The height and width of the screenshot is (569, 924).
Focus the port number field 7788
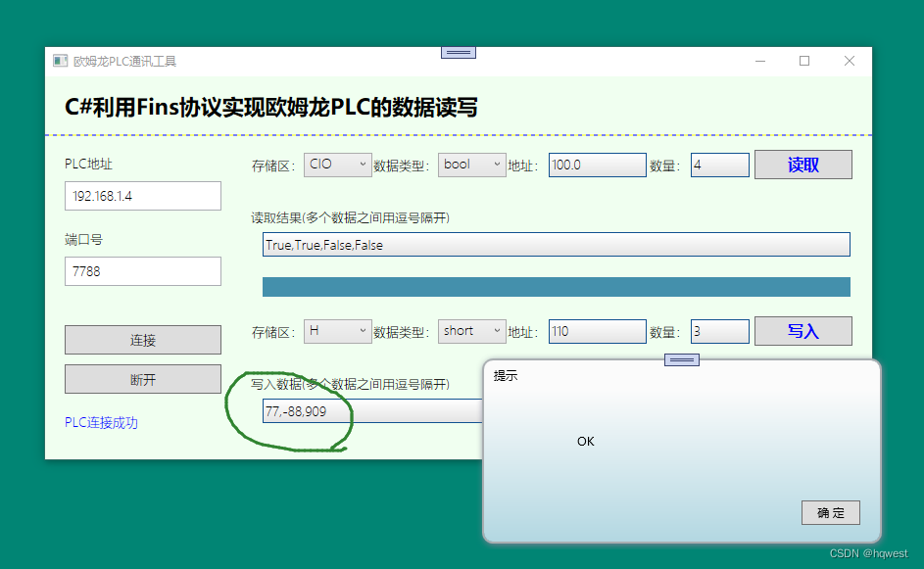click(x=143, y=271)
